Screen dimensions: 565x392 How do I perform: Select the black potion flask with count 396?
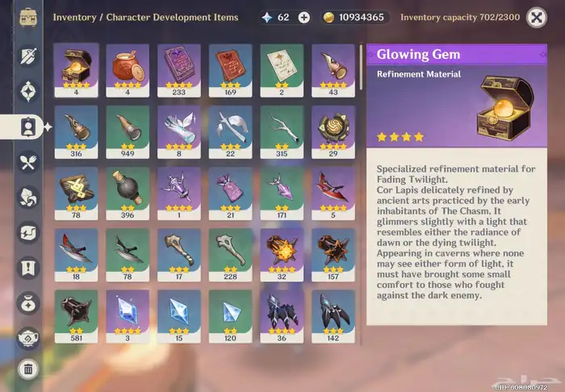pos(128,194)
